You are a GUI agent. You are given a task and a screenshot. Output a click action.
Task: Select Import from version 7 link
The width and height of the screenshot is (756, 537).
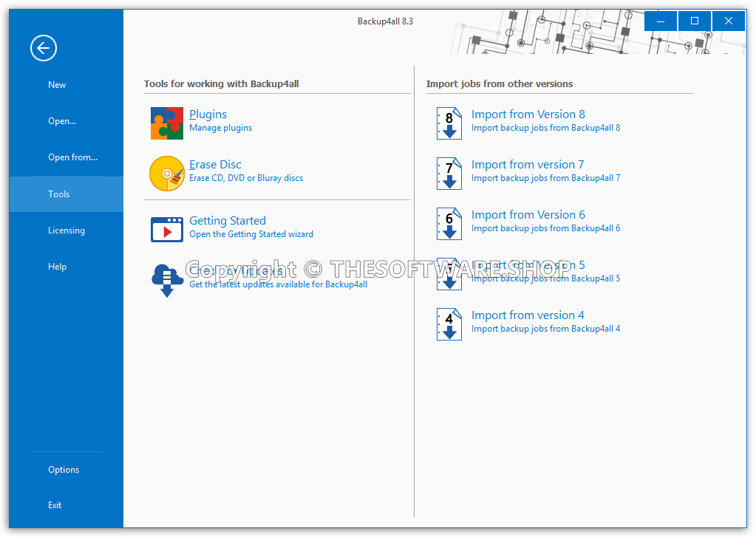click(x=528, y=165)
